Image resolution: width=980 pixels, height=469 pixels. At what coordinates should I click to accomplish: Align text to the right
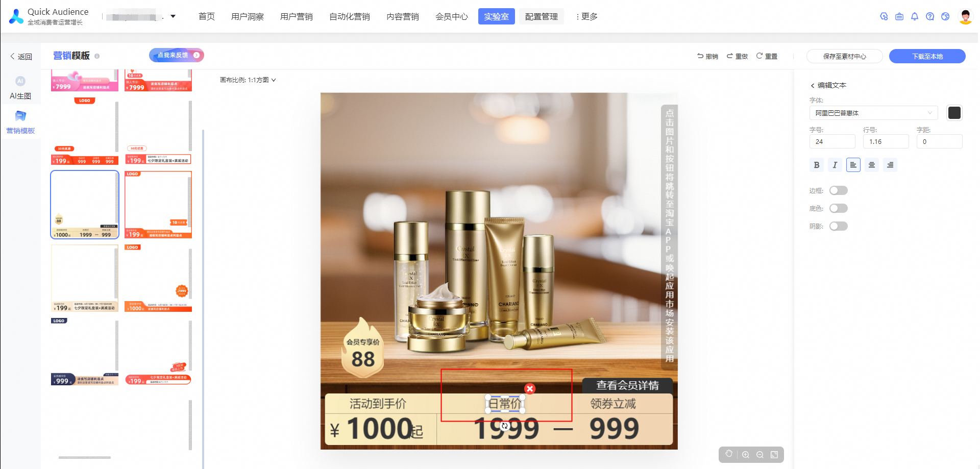(x=890, y=165)
